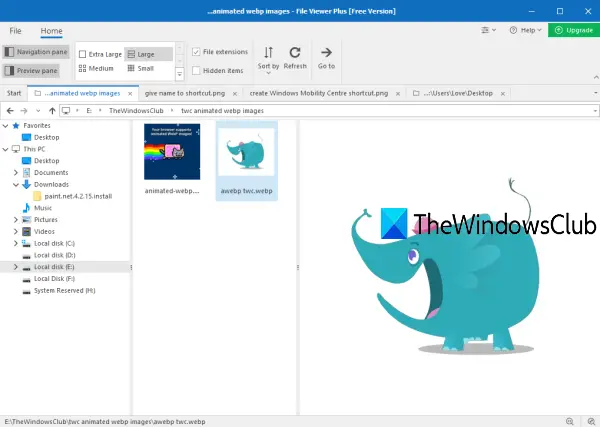Screen dimensions: 600x427
Task: Expand the Videos tree node
Action: tap(16, 231)
